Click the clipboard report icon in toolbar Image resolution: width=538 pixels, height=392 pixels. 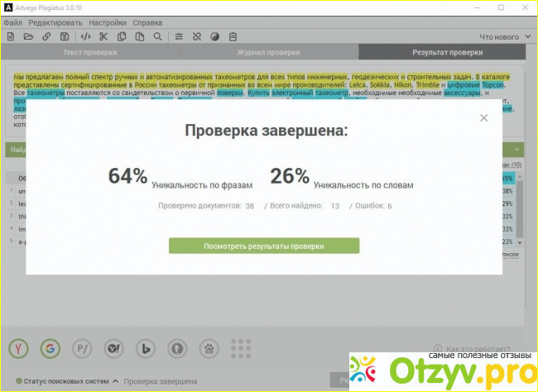click(233, 36)
